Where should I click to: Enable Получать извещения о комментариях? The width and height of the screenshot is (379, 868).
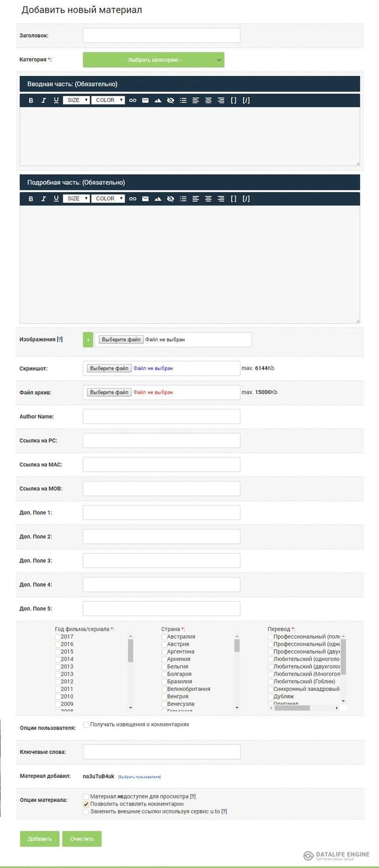click(86, 725)
